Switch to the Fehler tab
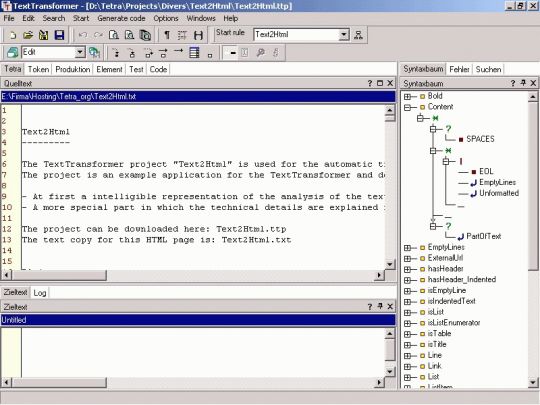 (459, 69)
